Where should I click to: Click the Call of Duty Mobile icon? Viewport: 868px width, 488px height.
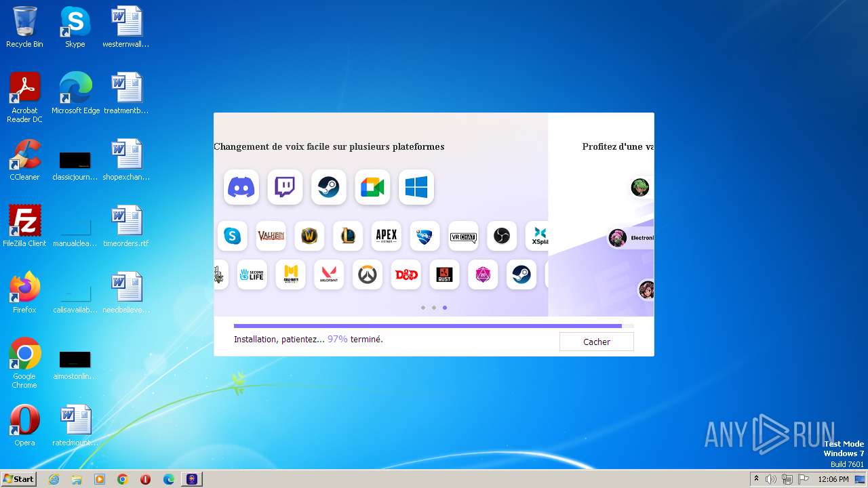(290, 274)
